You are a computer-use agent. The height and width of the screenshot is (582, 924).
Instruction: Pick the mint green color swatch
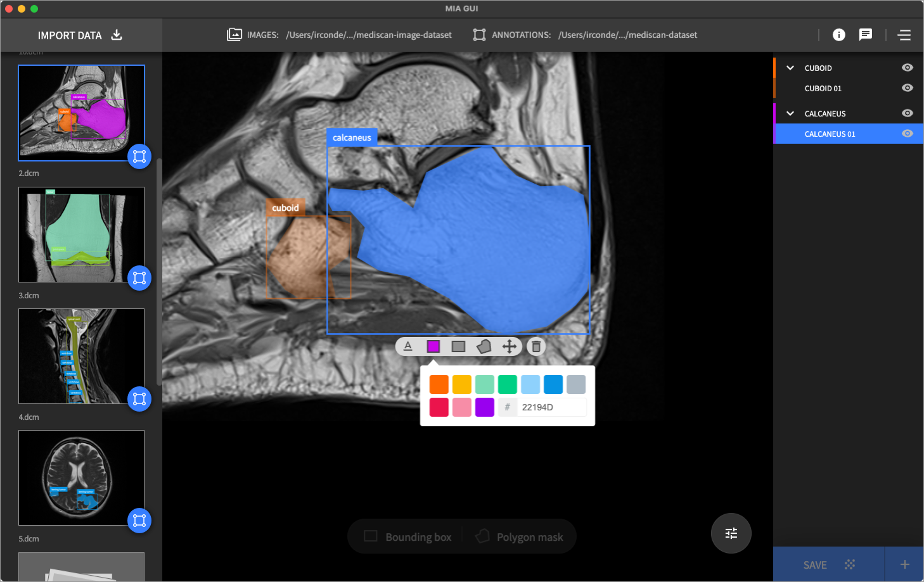point(485,384)
